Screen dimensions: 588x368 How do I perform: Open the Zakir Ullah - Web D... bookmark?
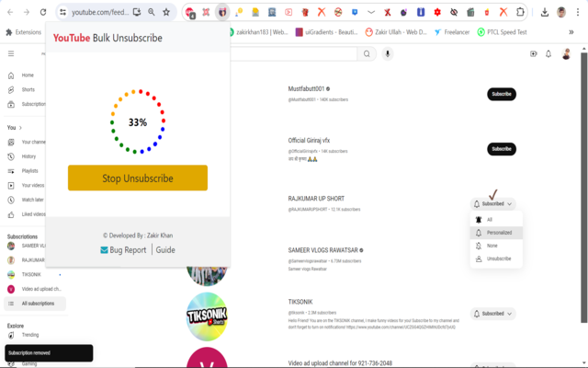(396, 32)
